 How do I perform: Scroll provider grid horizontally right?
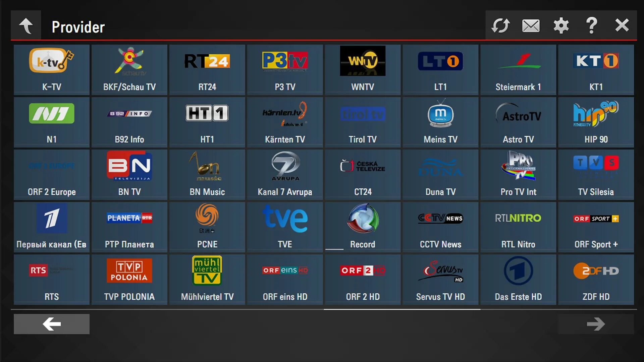(x=597, y=323)
